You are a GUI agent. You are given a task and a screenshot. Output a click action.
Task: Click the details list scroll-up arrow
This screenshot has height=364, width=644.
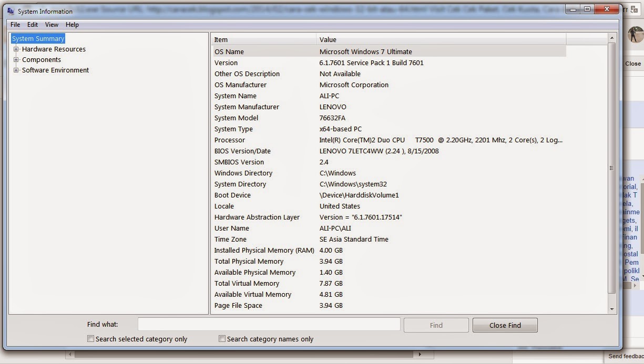click(611, 38)
